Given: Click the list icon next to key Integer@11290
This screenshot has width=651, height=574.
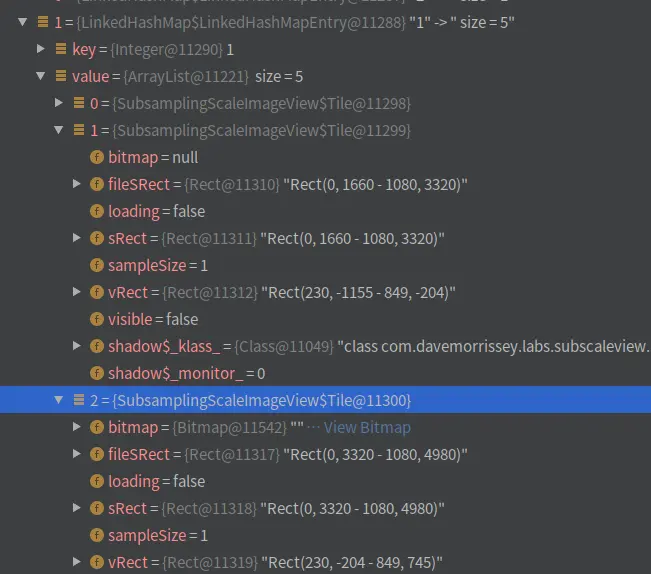Looking at the screenshot, I should tap(61, 49).
